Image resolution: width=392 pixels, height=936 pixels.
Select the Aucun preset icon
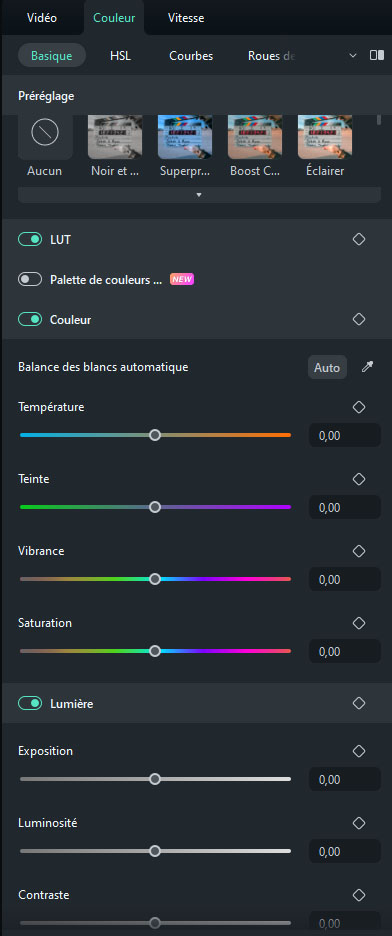click(45, 132)
